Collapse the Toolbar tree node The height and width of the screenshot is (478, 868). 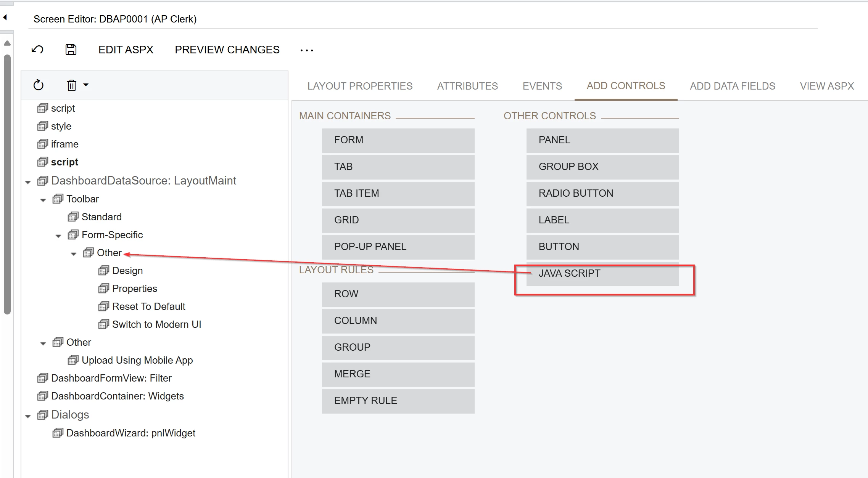pos(43,200)
